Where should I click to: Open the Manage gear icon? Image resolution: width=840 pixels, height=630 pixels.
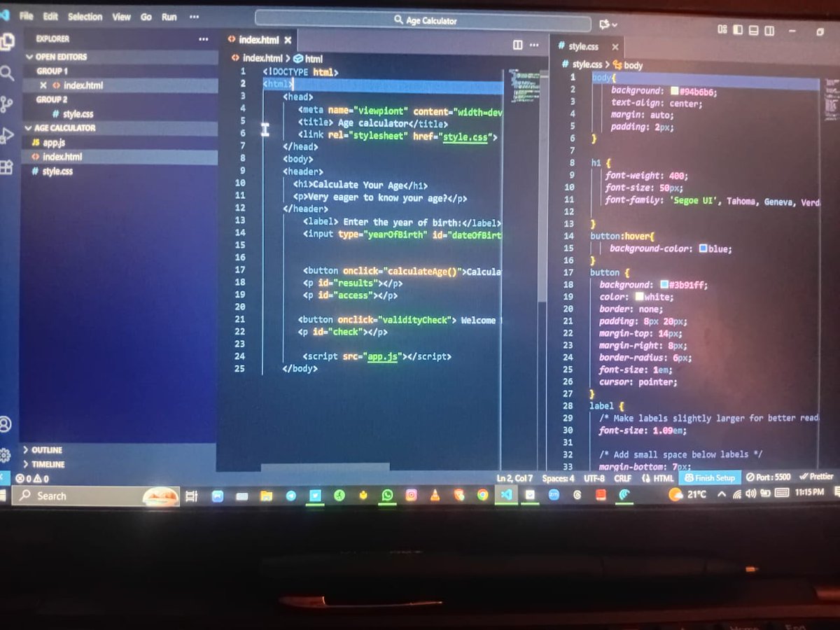pyautogui.click(x=5, y=456)
